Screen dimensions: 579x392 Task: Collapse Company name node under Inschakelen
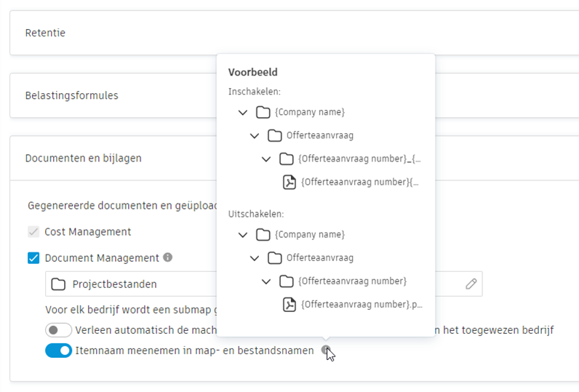point(243,112)
